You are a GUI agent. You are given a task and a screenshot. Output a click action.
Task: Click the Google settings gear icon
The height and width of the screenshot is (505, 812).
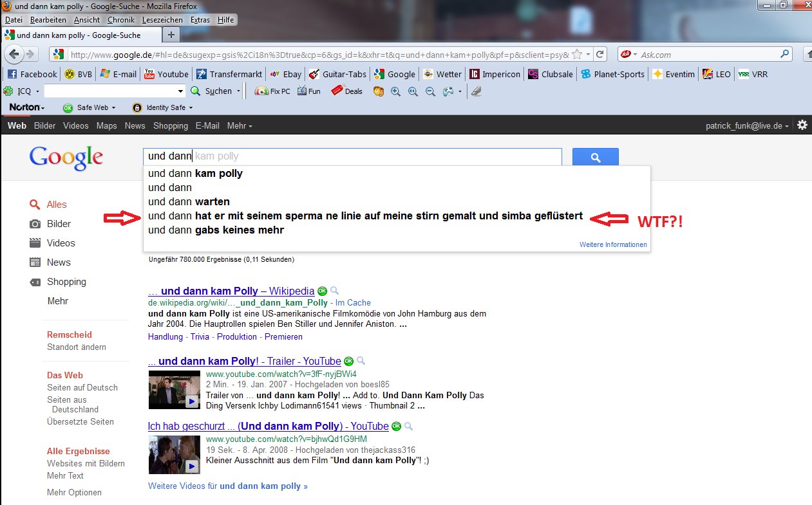802,125
